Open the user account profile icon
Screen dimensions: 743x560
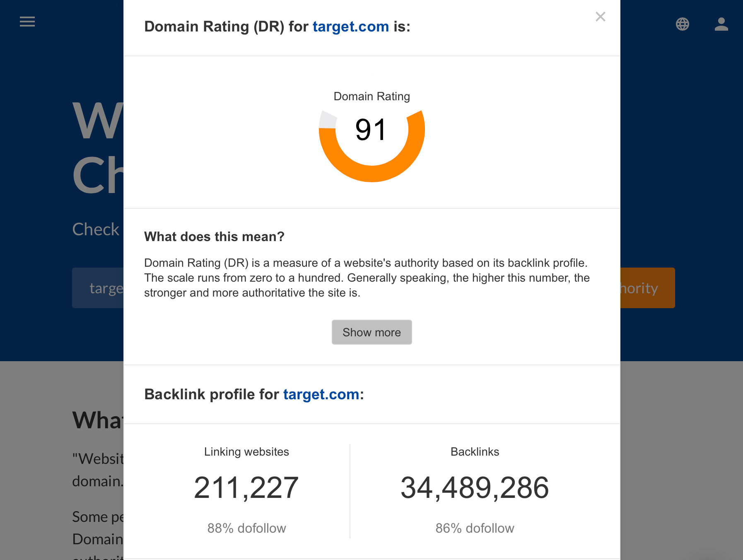(x=721, y=24)
